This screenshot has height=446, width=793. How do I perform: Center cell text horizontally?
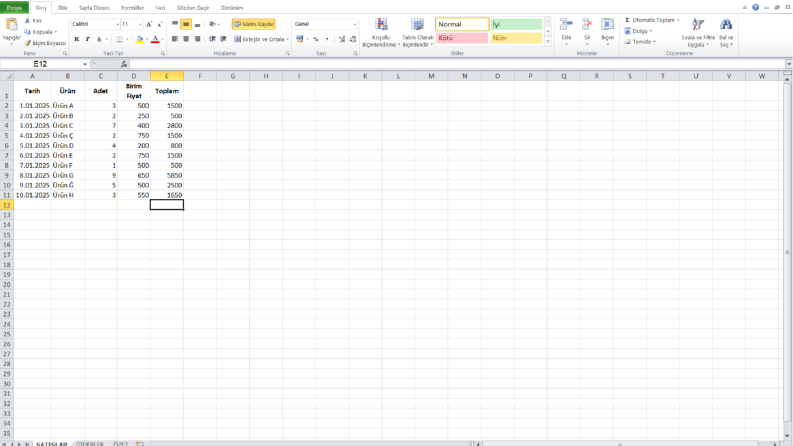(186, 39)
